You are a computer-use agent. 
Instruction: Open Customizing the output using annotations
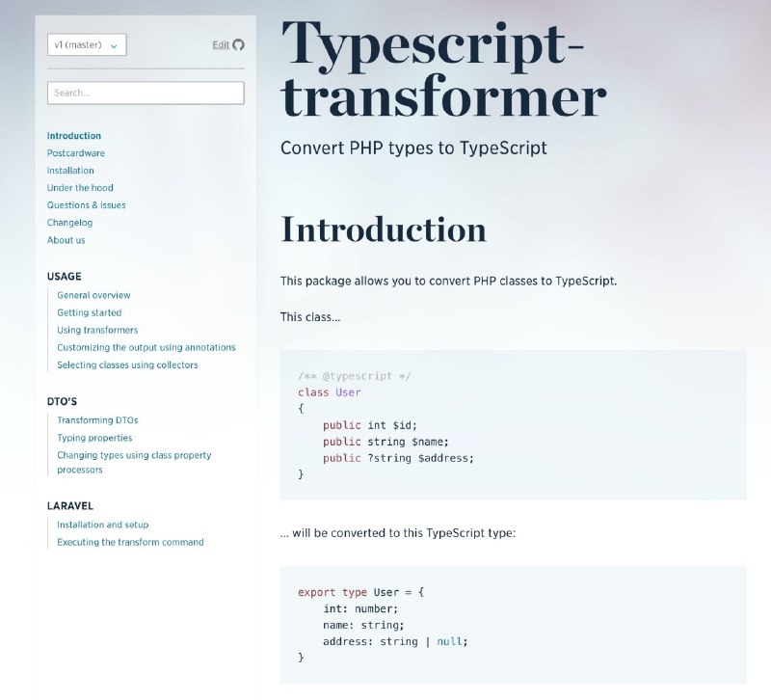146,347
